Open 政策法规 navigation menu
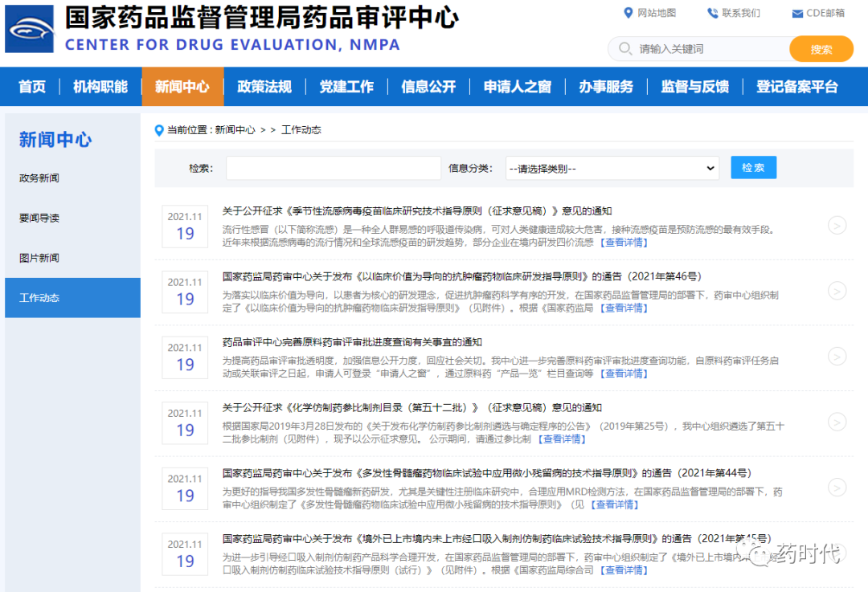The width and height of the screenshot is (868, 592). point(264,87)
